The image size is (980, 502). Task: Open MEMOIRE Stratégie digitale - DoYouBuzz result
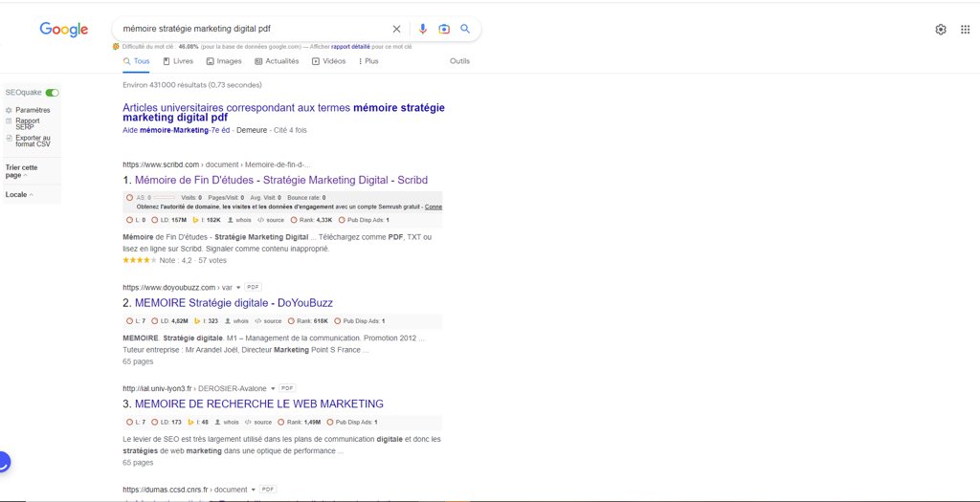234,303
